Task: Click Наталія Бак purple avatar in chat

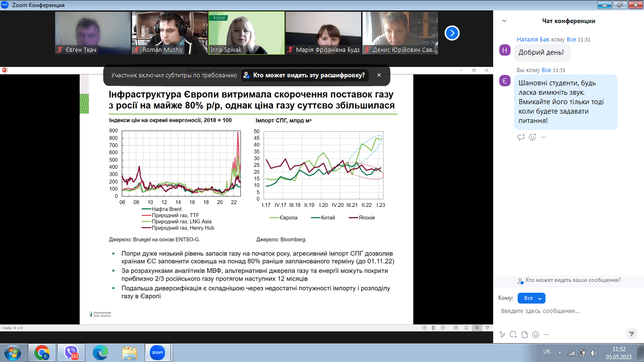Action: (505, 51)
